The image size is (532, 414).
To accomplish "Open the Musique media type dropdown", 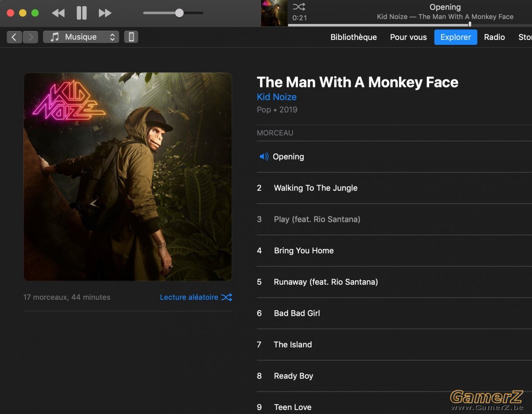I will coord(81,37).
